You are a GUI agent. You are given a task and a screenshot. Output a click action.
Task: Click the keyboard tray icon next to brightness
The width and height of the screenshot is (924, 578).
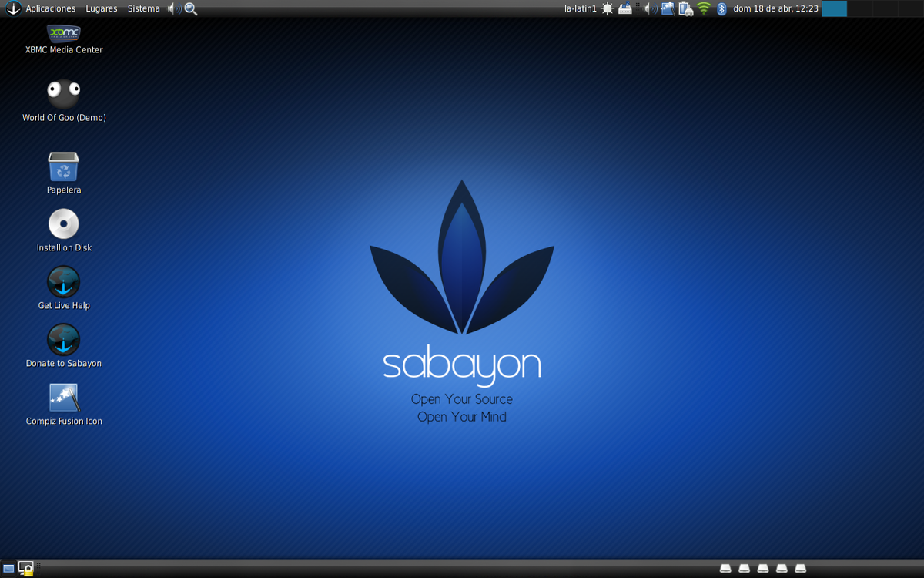pos(625,8)
